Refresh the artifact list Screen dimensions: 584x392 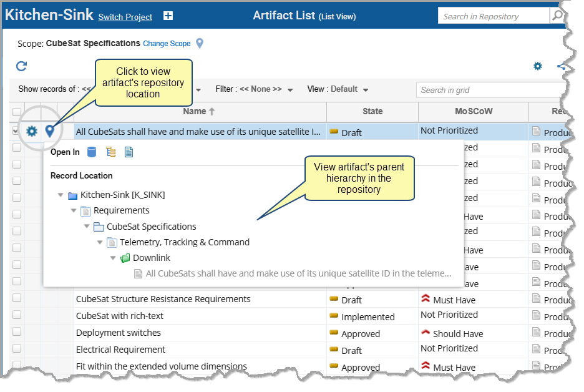coord(22,66)
